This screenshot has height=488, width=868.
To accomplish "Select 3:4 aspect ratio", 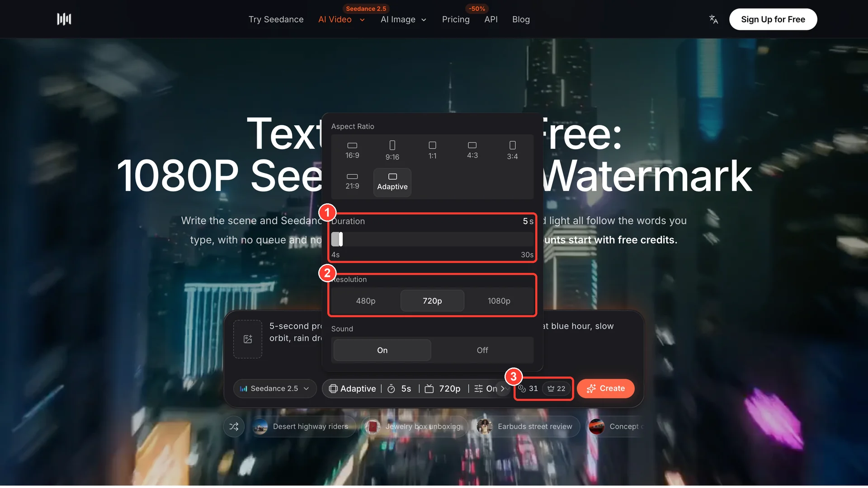I will (x=512, y=150).
